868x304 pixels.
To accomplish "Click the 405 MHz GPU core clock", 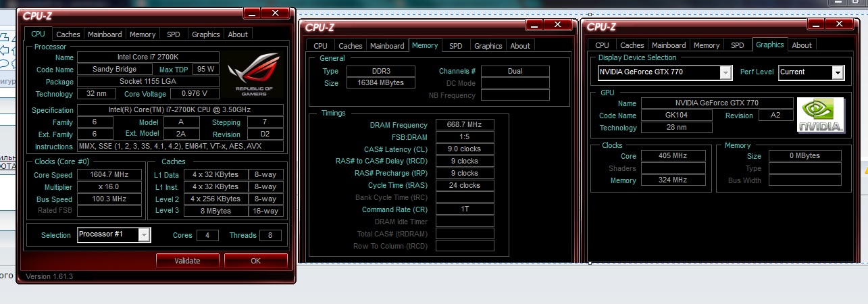I will tap(673, 155).
